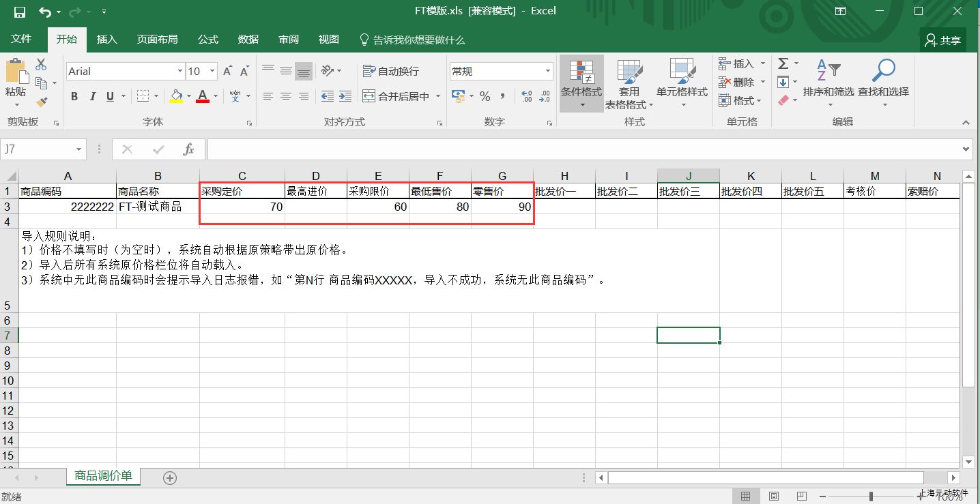
Task: Click the Save icon in title bar
Action: coord(19,12)
